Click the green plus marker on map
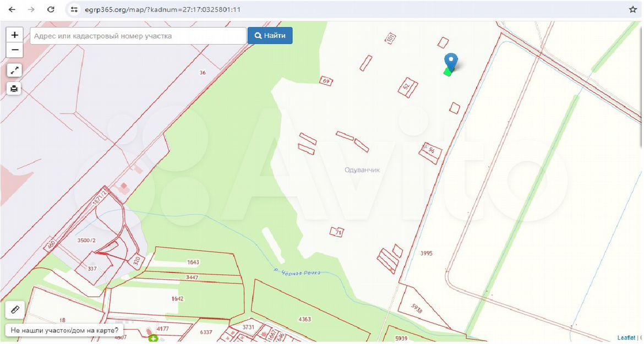 coord(153,338)
